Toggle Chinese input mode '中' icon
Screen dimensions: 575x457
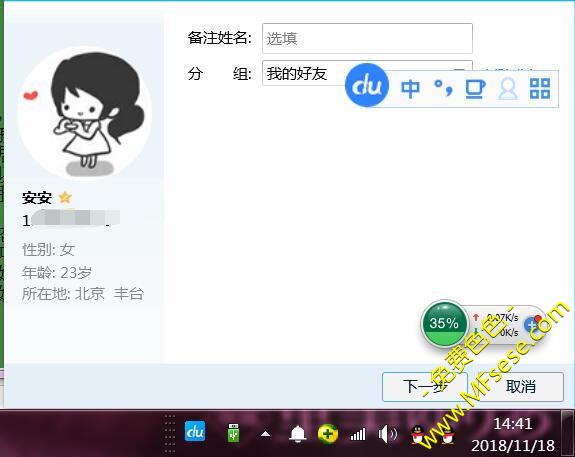coord(410,89)
